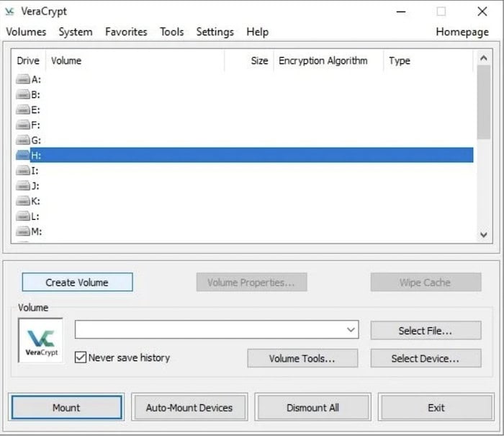Screen dimensions: 504x436
Task: Click the drive icon for K:
Action: pyautogui.click(x=23, y=201)
